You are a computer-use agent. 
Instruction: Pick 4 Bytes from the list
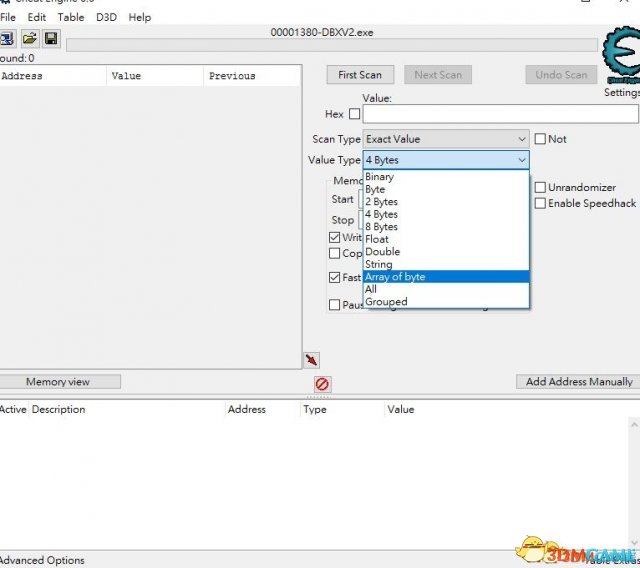pos(446,214)
